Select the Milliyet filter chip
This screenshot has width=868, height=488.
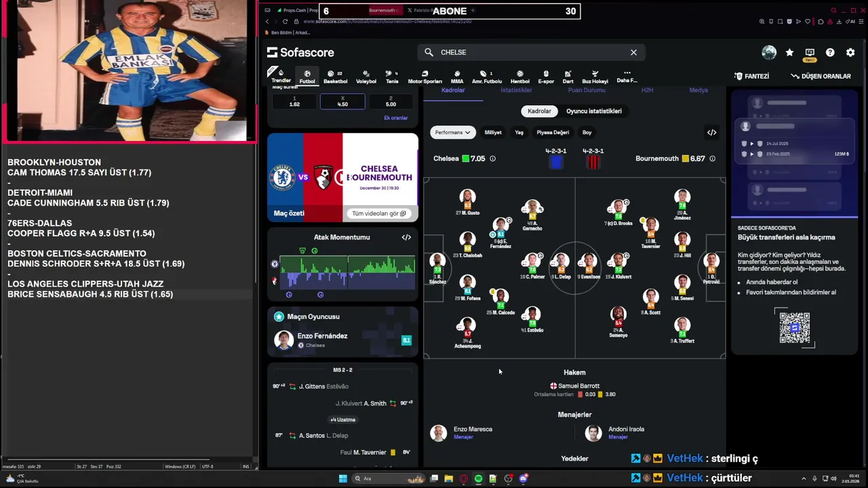click(x=493, y=132)
